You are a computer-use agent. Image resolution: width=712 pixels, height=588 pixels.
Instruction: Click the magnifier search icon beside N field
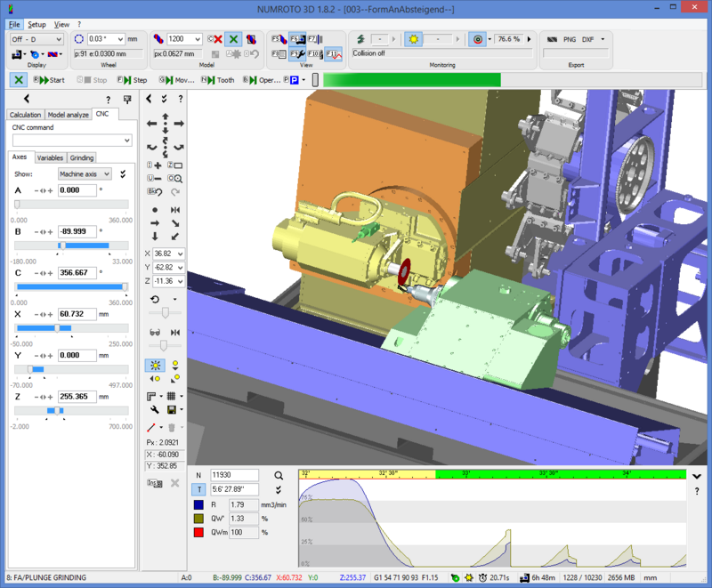279,475
